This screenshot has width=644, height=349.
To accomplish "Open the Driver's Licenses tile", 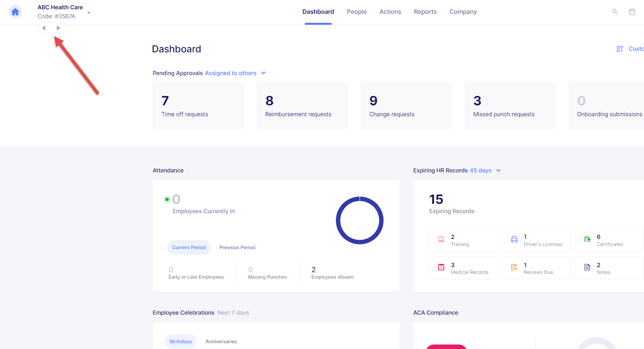I will (537, 240).
